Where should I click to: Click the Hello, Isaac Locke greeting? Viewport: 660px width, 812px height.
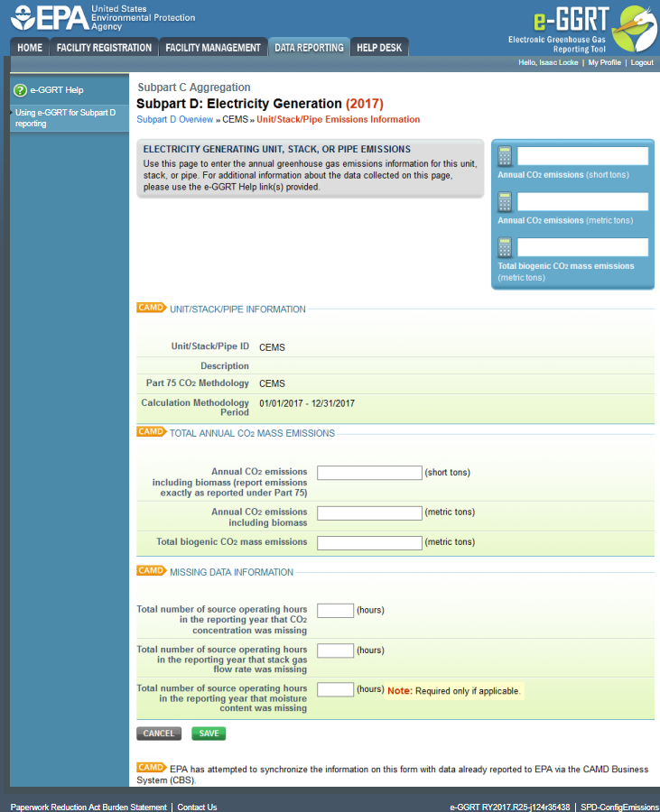548,62
